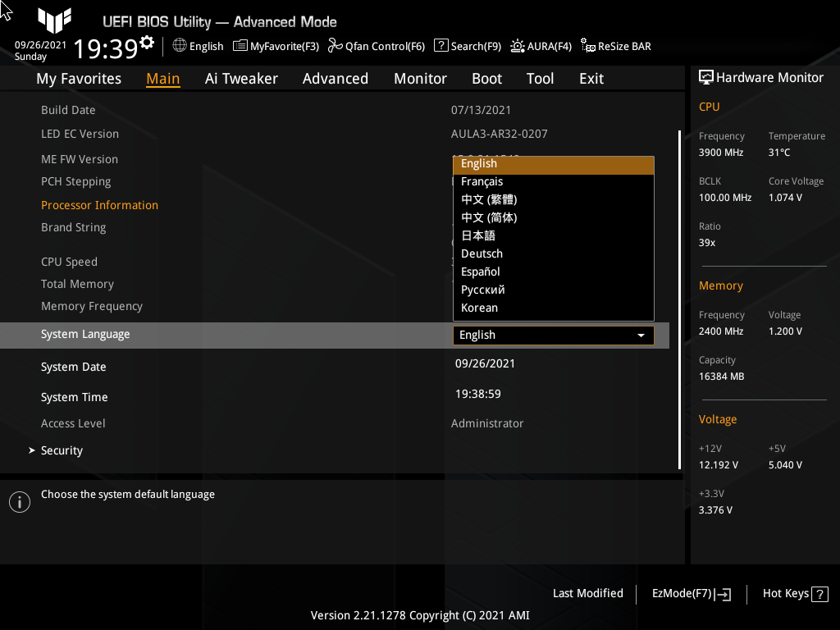Click the TUF shield logo

(54, 21)
